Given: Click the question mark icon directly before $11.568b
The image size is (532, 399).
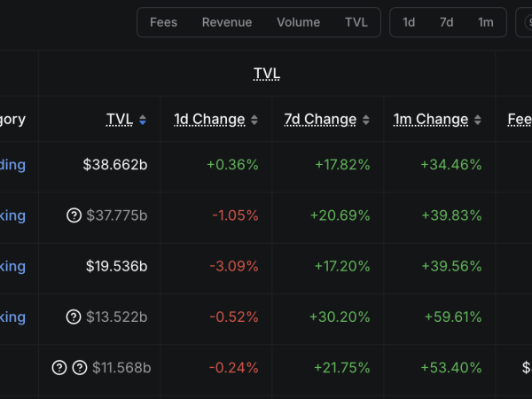Looking at the screenshot, I should pos(80,368).
